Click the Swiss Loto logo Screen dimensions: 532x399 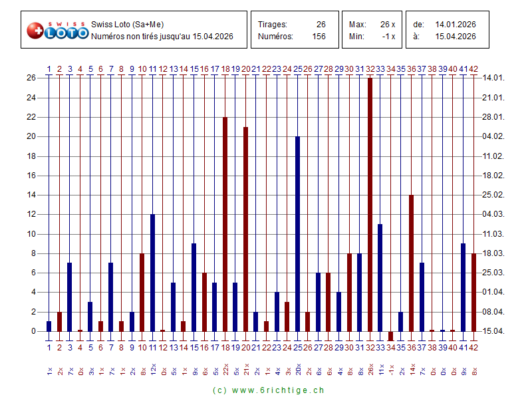[x=57, y=30]
